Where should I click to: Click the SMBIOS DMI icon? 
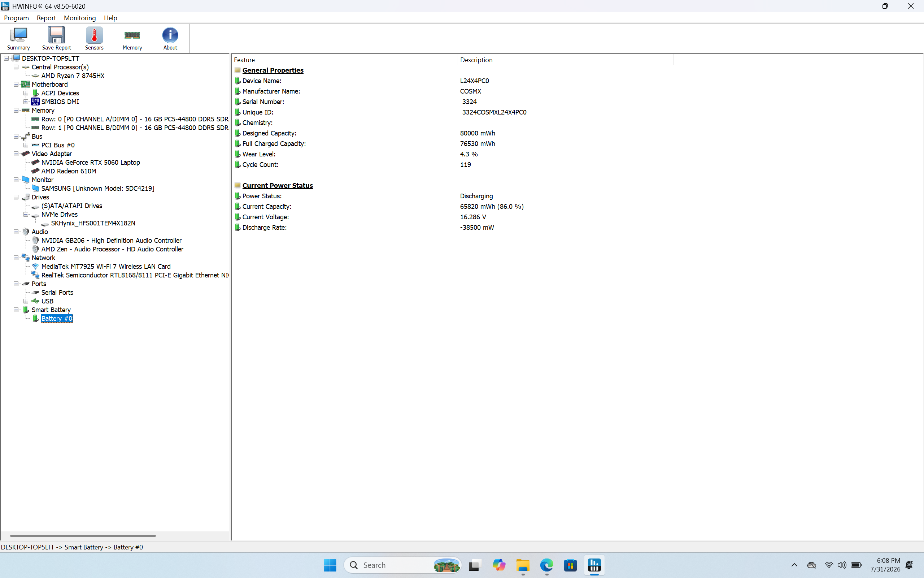[35, 102]
